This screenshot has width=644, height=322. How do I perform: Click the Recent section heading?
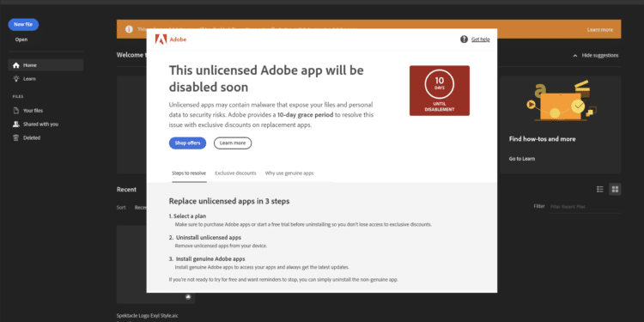[126, 190]
